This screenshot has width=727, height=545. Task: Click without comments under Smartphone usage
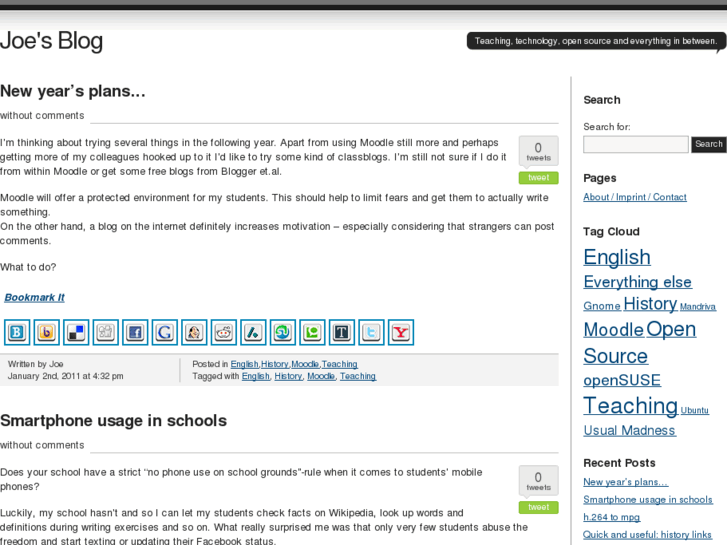[42, 445]
